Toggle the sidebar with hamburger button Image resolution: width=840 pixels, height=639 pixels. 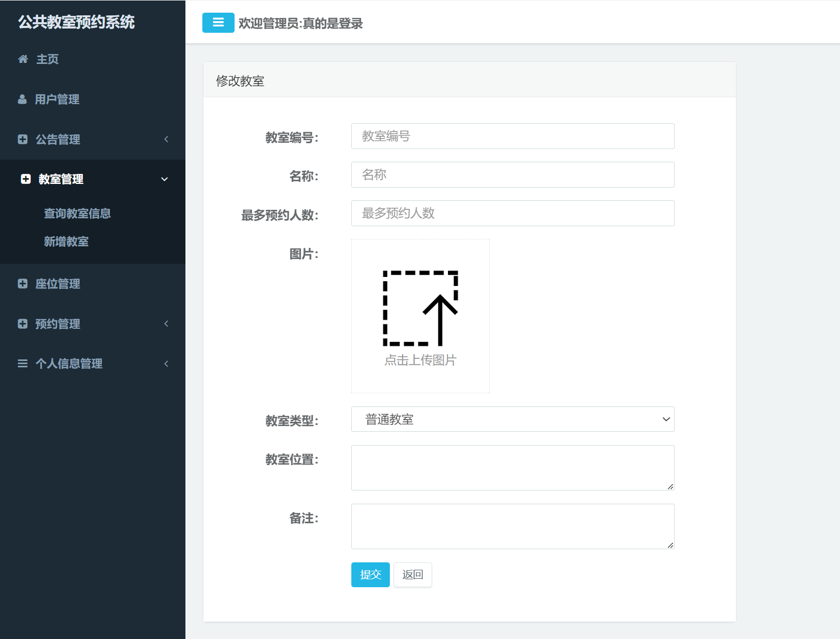(x=218, y=23)
